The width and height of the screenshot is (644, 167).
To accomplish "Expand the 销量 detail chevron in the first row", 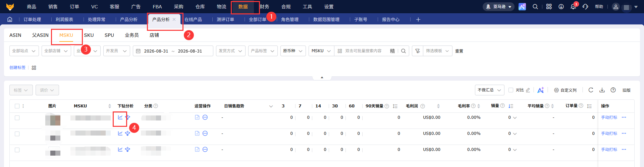I will pos(515,118).
